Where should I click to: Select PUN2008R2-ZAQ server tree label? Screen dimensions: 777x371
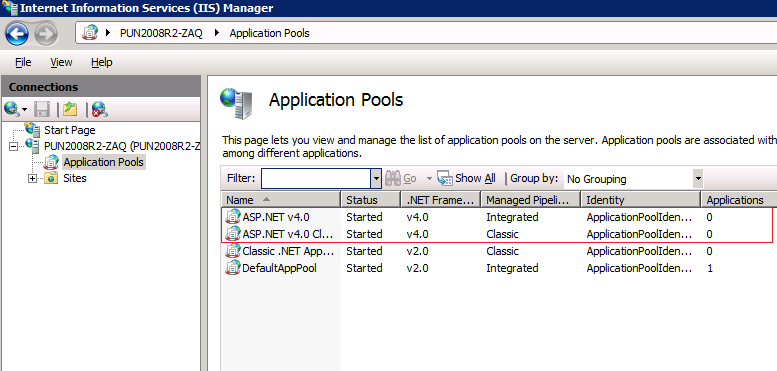tap(122, 146)
